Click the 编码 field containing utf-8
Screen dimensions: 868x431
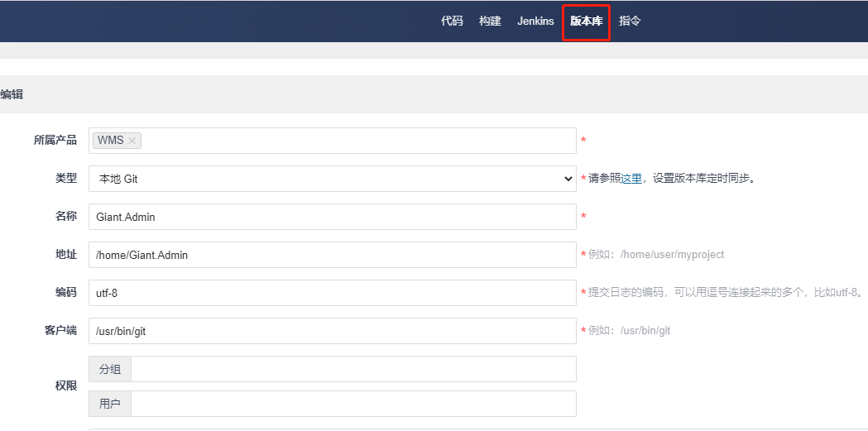click(332, 293)
